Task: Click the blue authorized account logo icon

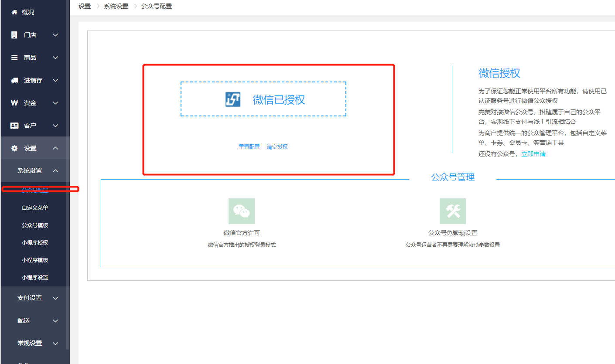Action: pyautogui.click(x=232, y=99)
